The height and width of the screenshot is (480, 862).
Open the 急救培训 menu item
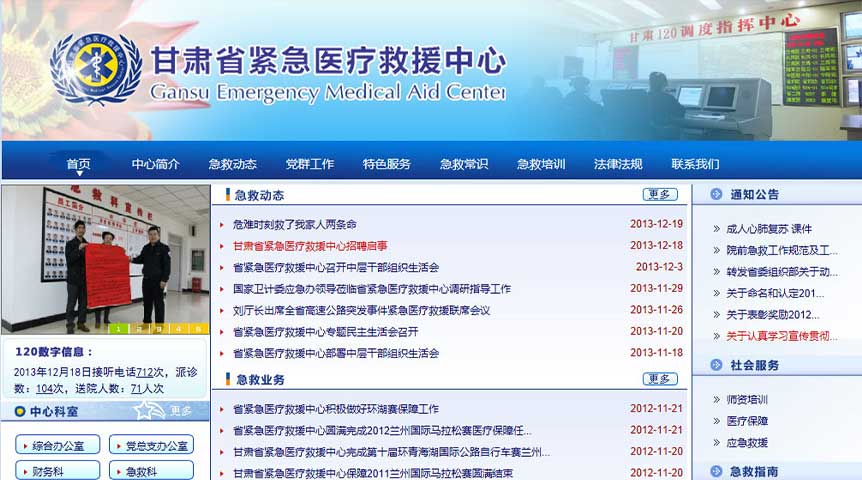(541, 164)
